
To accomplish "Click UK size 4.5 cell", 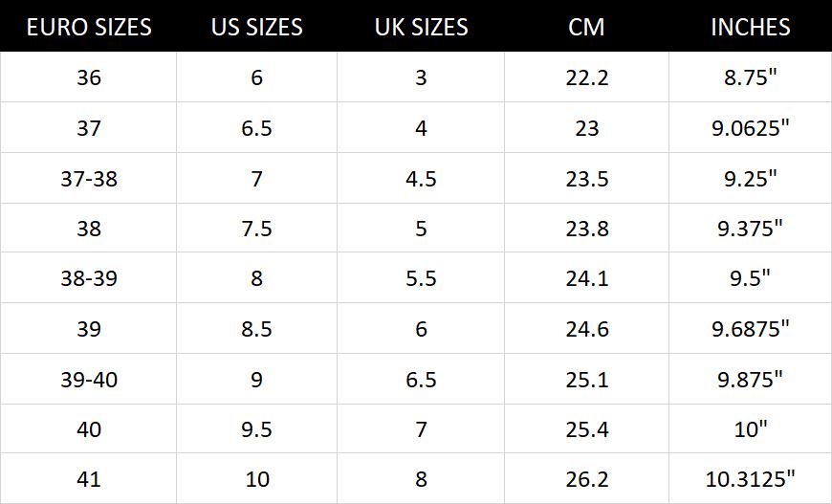I will 421,178.
